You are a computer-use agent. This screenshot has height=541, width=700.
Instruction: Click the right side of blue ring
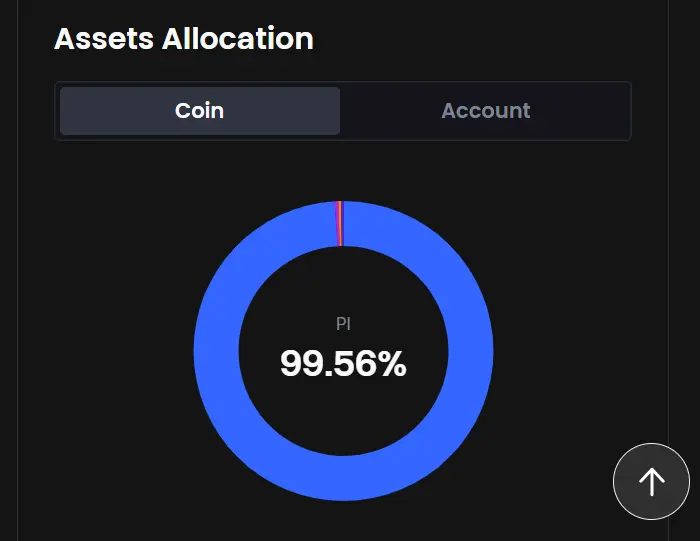(471, 351)
